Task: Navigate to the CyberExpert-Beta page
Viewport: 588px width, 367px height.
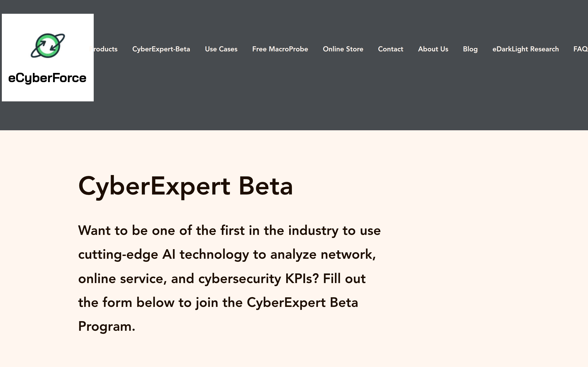Action: point(161,49)
